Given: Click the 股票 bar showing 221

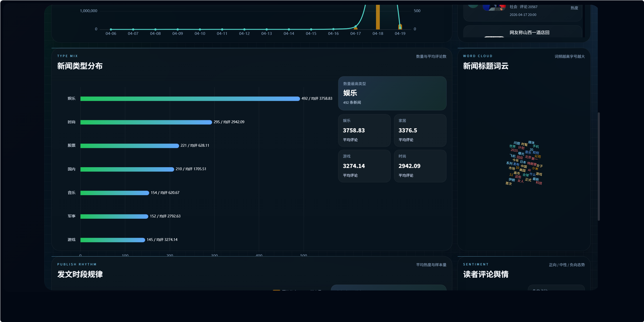Looking at the screenshot, I should (x=129, y=146).
